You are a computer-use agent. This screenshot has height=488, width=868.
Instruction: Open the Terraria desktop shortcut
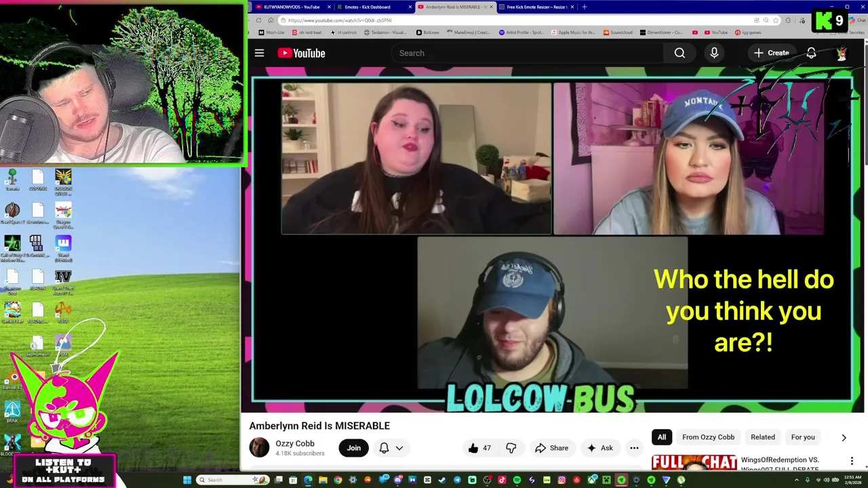coord(12,180)
